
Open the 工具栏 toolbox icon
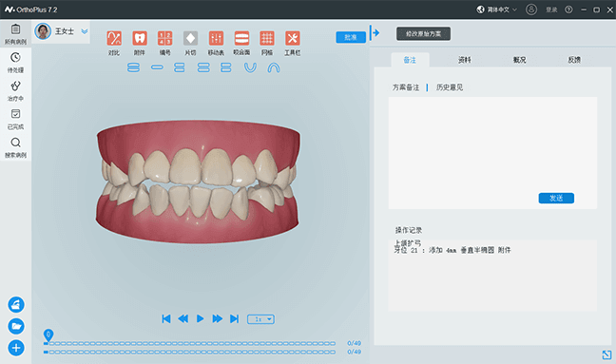tap(293, 38)
